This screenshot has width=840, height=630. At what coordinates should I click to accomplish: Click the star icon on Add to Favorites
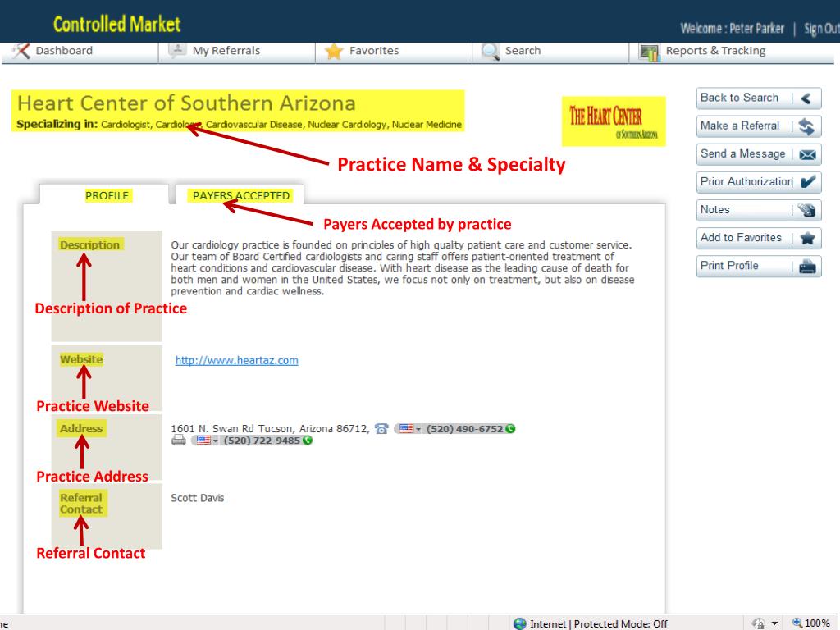tap(807, 239)
